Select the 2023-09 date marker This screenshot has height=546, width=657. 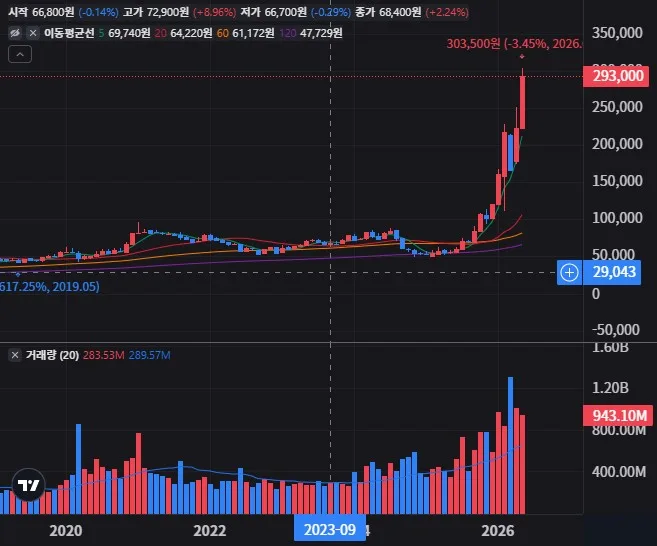click(x=330, y=530)
